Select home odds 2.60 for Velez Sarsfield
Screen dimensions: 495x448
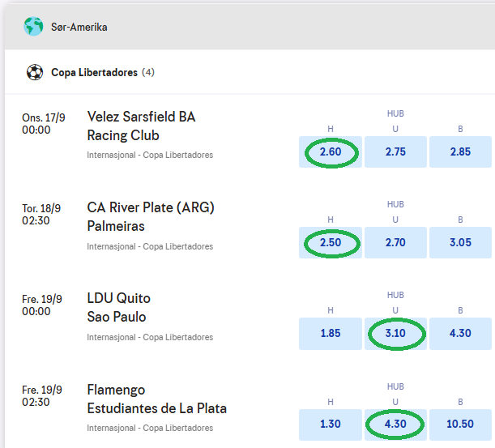tap(331, 151)
